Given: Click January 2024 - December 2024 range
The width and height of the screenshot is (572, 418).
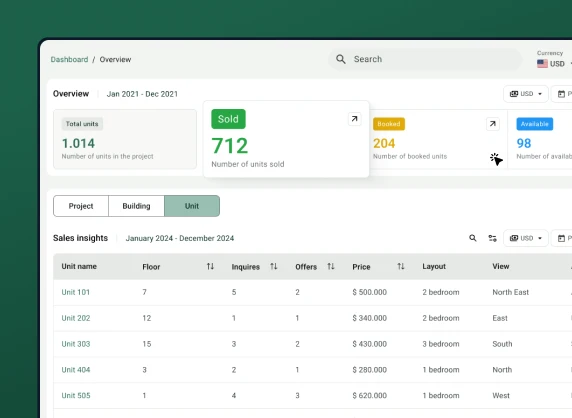Looking at the screenshot, I should [x=180, y=239].
